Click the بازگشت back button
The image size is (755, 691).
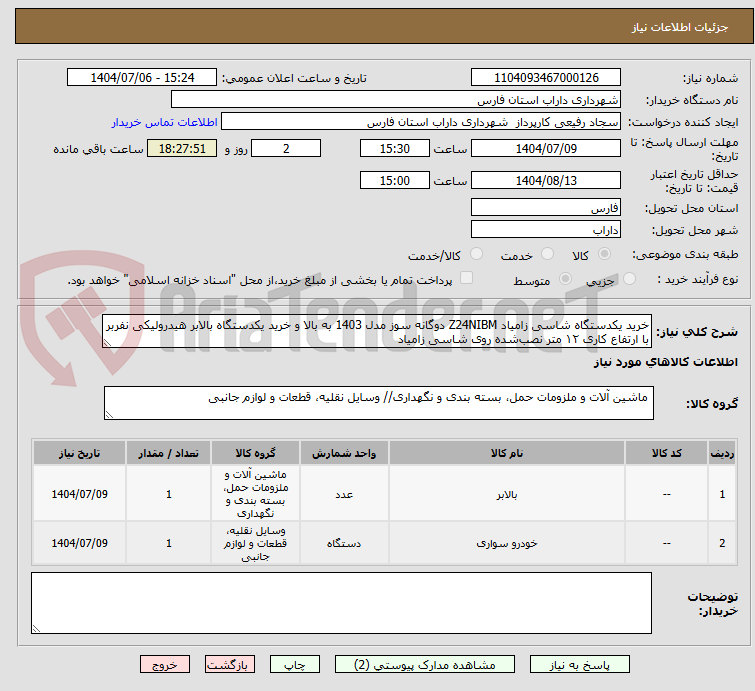click(x=230, y=665)
